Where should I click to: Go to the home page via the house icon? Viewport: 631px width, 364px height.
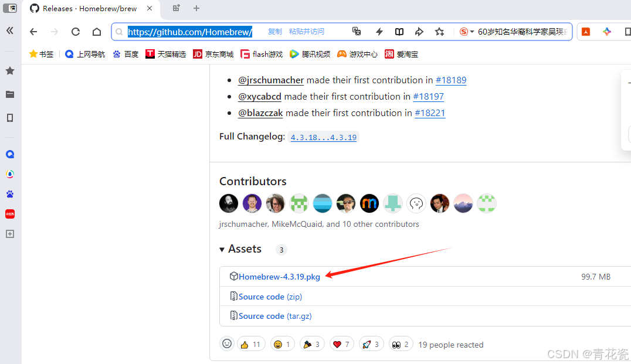(97, 32)
